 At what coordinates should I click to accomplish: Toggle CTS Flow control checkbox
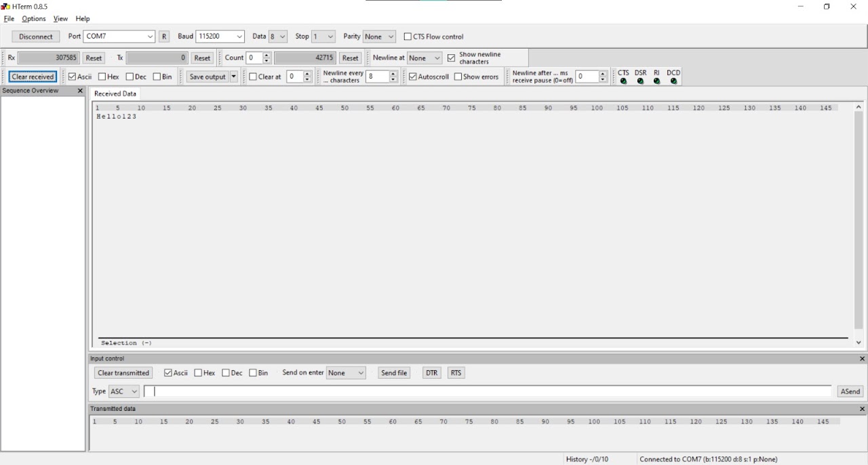coord(408,37)
